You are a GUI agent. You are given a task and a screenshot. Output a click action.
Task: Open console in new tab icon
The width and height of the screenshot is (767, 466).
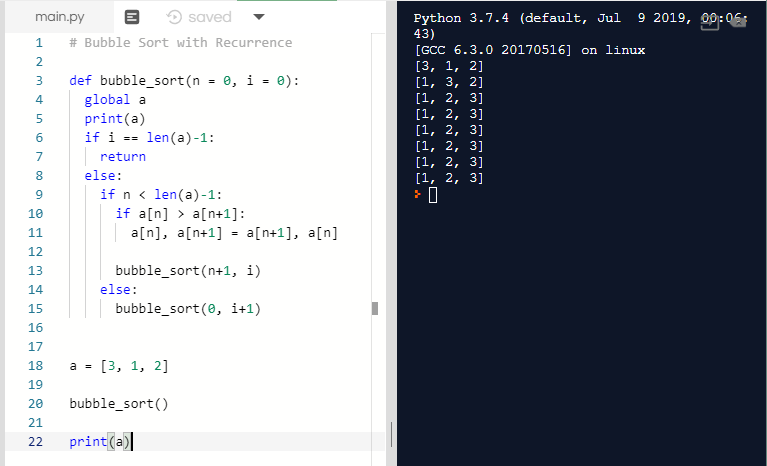[x=710, y=22]
